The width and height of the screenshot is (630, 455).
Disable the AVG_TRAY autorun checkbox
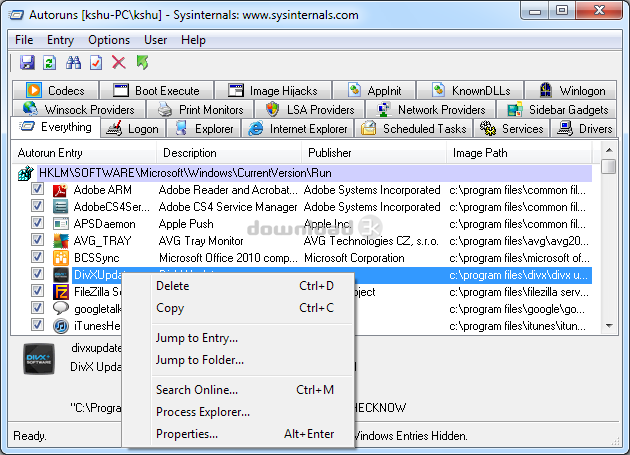pos(37,240)
